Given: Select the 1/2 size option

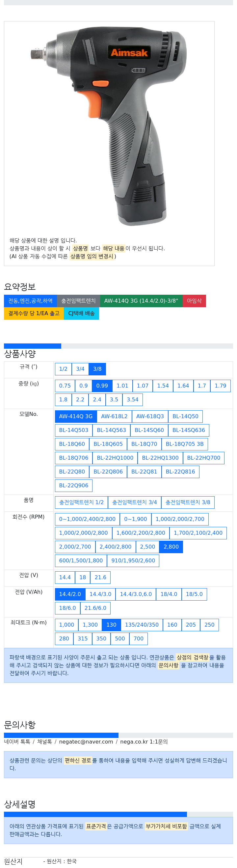Looking at the screenshot, I should [x=63, y=369].
